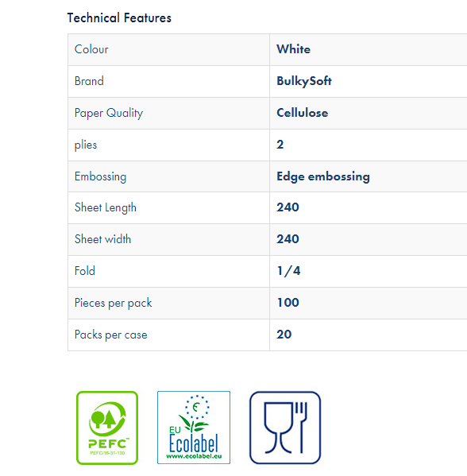Click the plies row label

click(x=86, y=145)
